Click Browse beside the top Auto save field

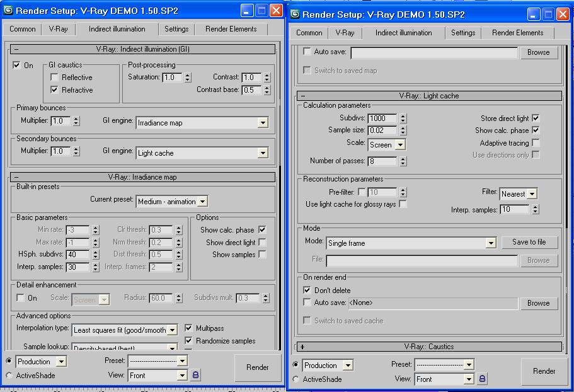(x=538, y=52)
